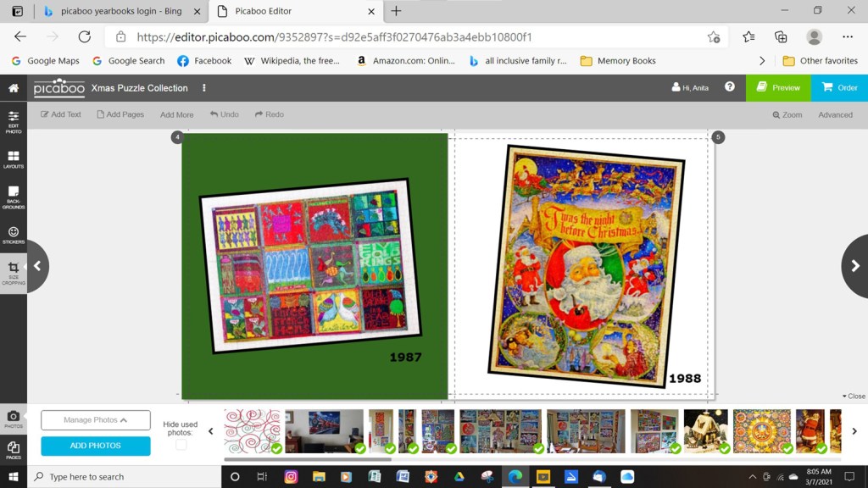Open the project options kebab menu
This screenshot has height=488, width=868.
pyautogui.click(x=203, y=88)
